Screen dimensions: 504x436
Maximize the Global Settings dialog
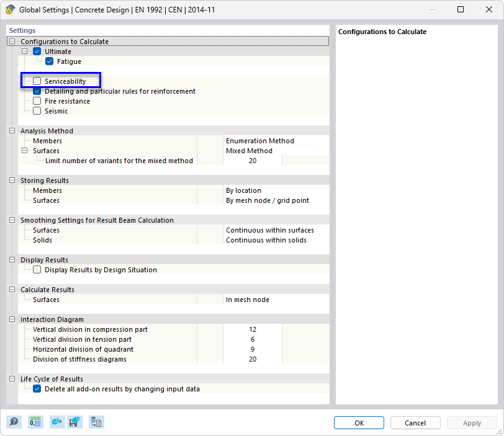tap(460, 10)
